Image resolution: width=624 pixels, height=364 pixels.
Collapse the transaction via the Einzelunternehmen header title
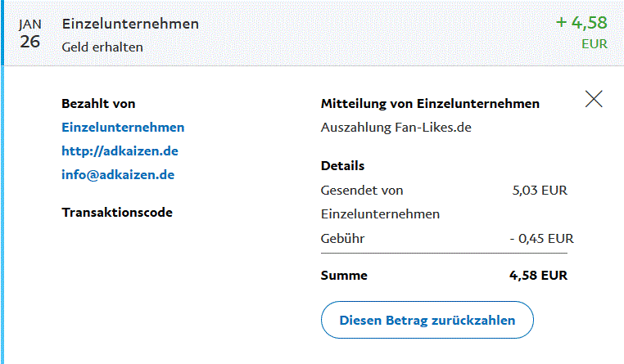130,24
